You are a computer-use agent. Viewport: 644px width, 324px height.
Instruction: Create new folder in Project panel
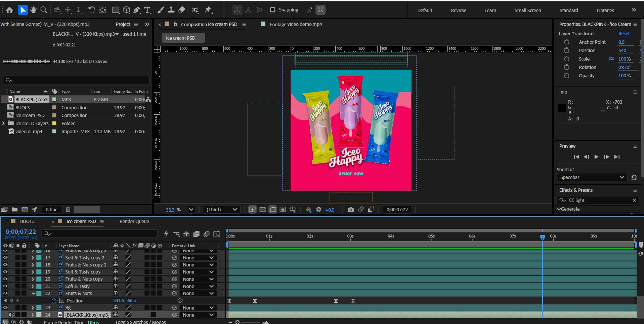[15, 209]
